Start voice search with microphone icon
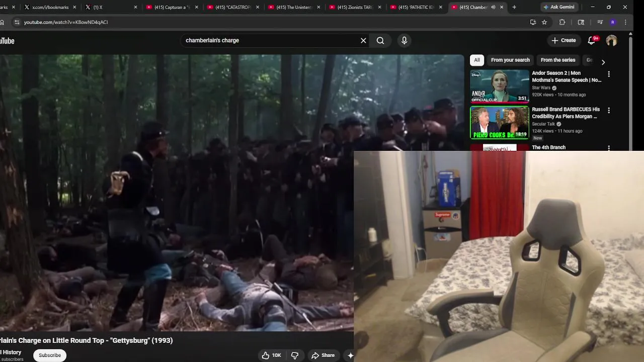 coord(404,40)
